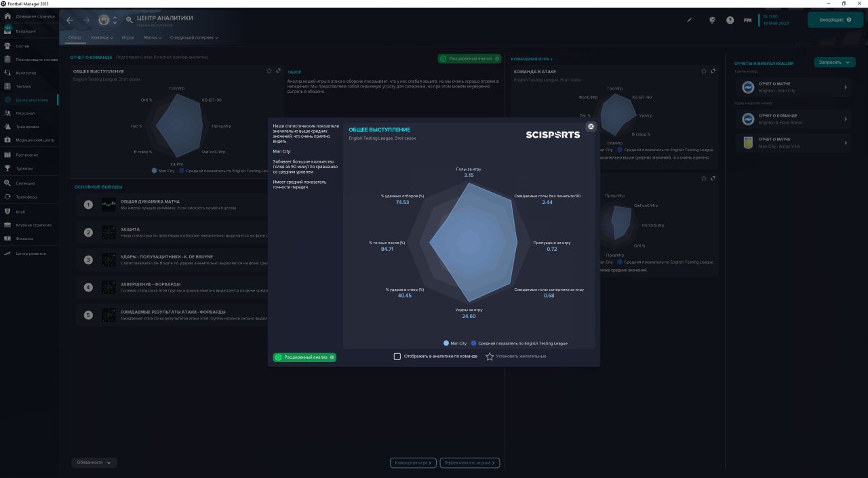Open Планировщик состава in the sidebar
This screenshot has width=868, height=478.
coord(29,60)
